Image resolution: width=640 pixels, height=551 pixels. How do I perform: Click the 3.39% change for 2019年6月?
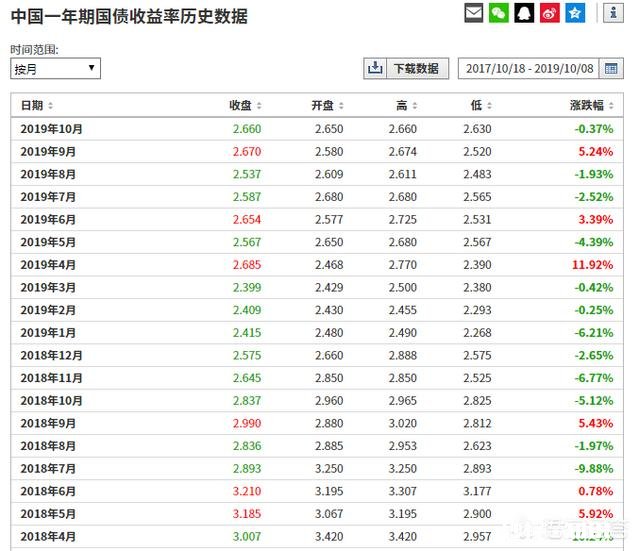[x=596, y=220]
